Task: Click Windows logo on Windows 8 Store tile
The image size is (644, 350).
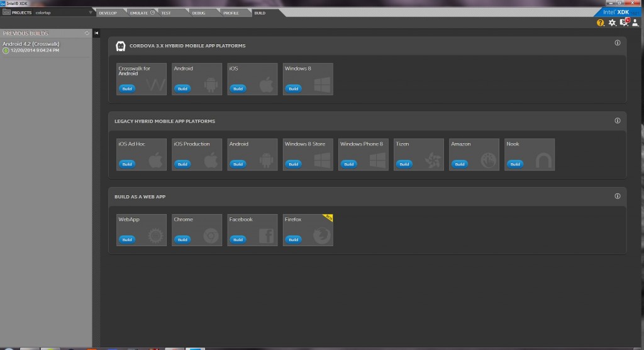Action: point(322,161)
